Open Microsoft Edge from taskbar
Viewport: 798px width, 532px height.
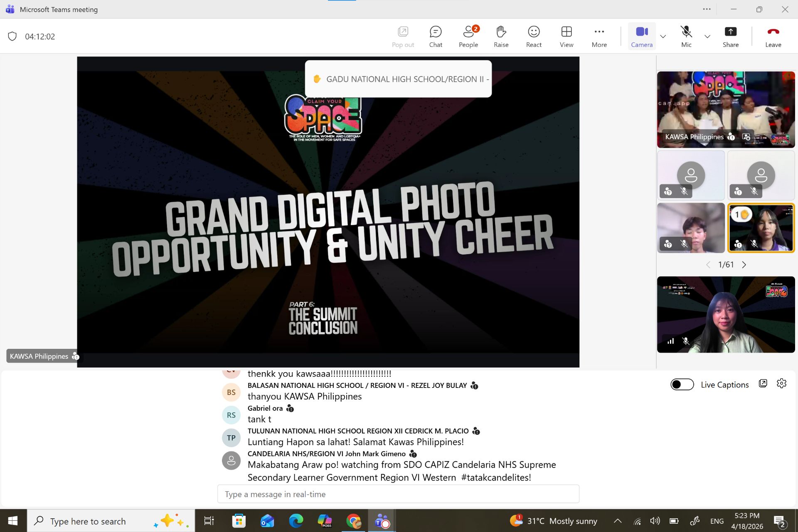(296, 521)
